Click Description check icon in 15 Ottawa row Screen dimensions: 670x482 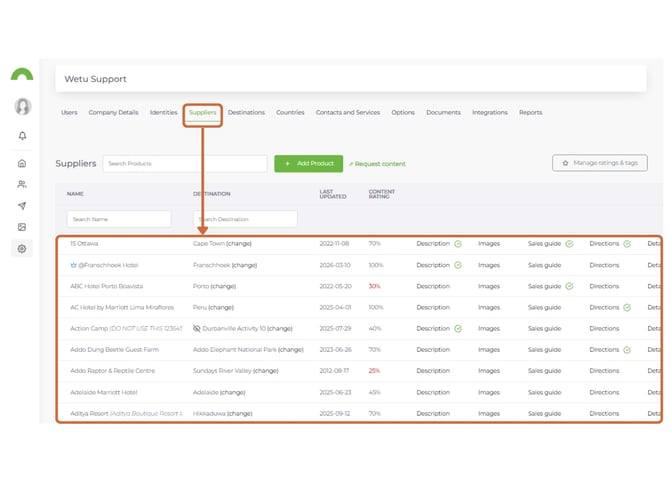458,244
